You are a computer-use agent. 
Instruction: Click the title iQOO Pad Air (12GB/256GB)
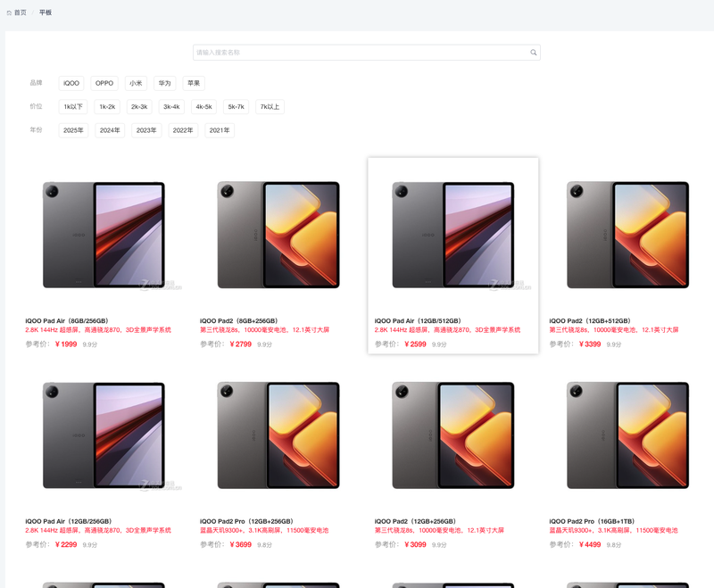tap(69, 521)
